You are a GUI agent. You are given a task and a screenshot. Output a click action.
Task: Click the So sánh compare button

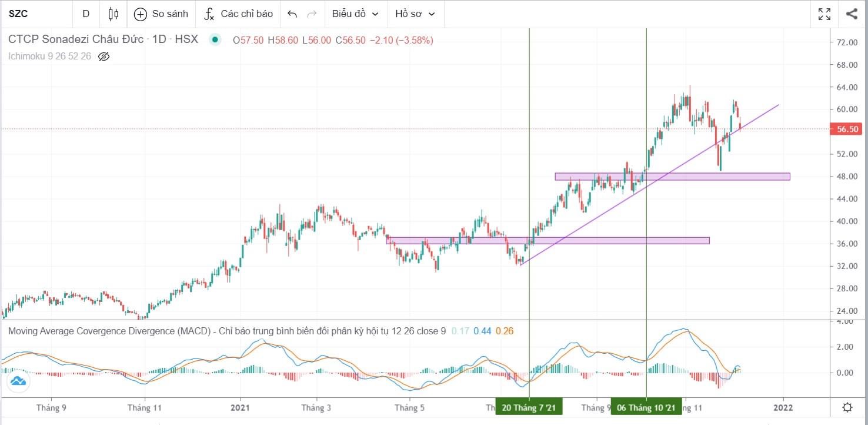coord(161,14)
